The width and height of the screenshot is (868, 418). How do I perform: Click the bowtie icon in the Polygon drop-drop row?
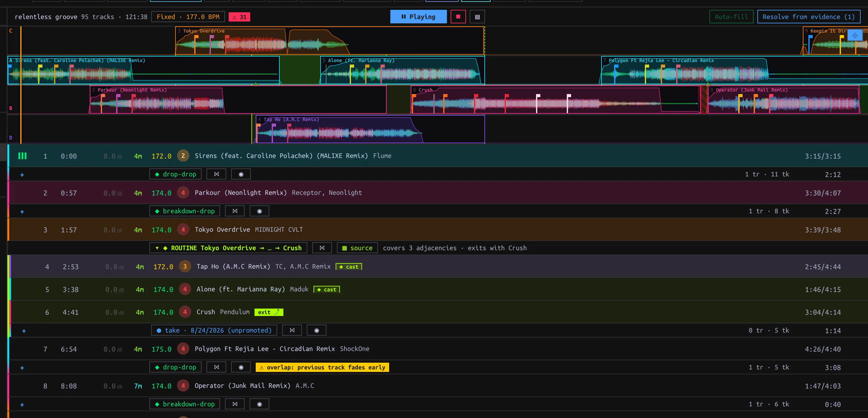point(216,367)
